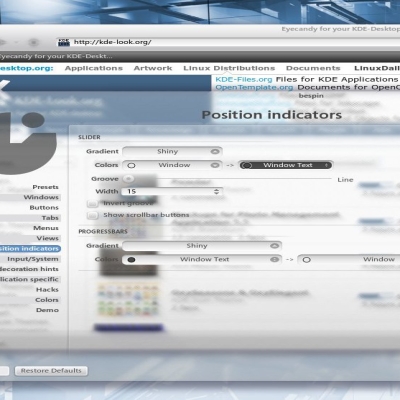Viewport: 400px width, 400px height.
Task: Follow the OpenTemplate.org link
Action: coord(254,87)
